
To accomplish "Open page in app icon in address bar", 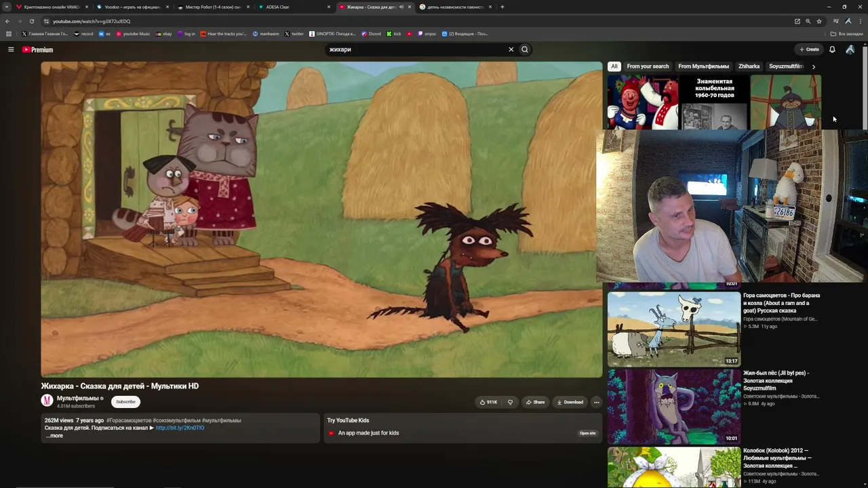I will pyautogui.click(x=797, y=21).
